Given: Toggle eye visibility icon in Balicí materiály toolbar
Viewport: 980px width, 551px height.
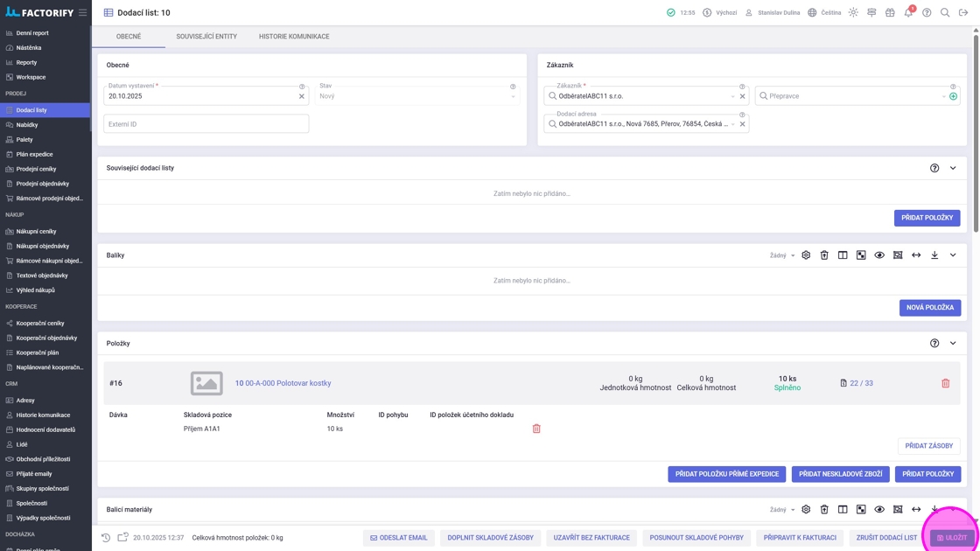Looking at the screenshot, I should pyautogui.click(x=879, y=509).
